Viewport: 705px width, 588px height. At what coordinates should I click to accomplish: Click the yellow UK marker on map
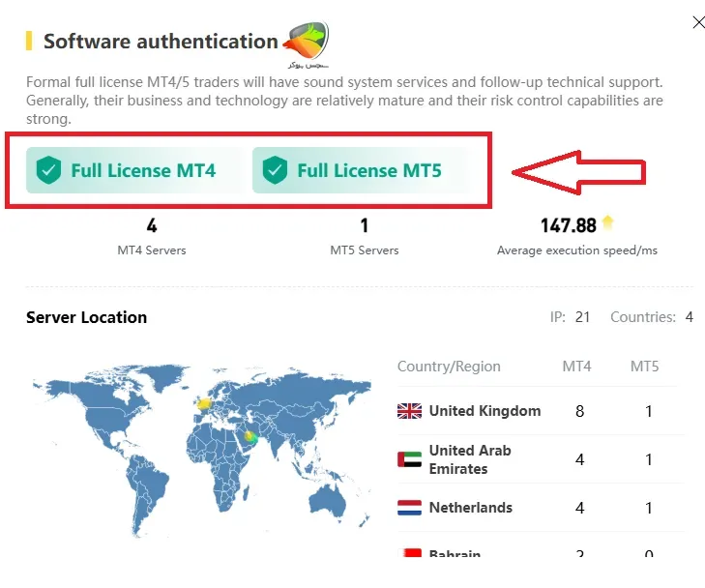[204, 403]
